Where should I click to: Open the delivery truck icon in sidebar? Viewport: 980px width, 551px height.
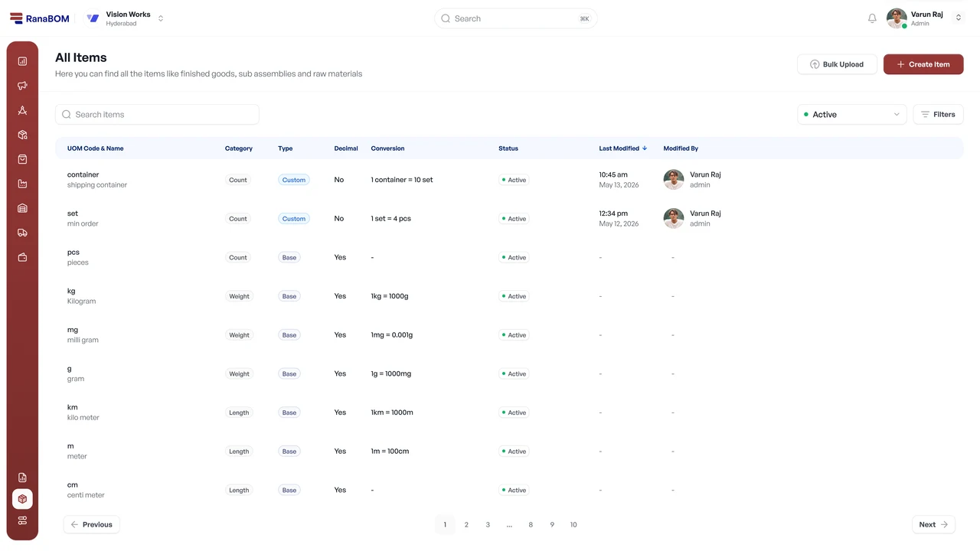point(22,233)
